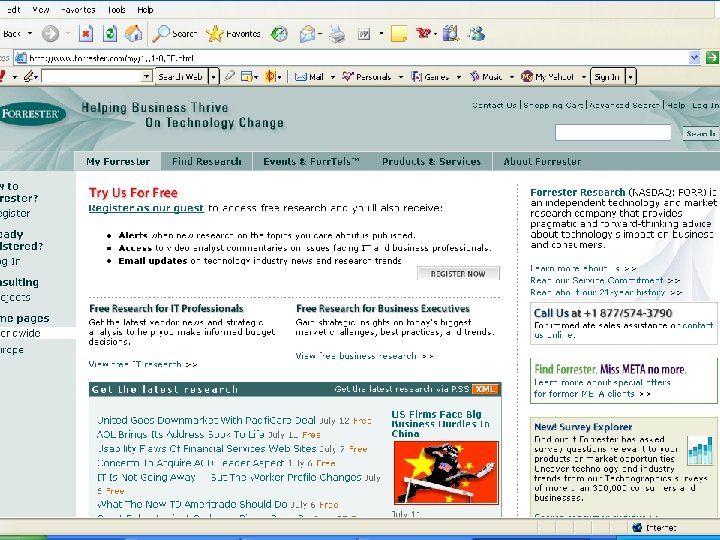Image resolution: width=720 pixels, height=540 pixels.
Task: Switch to the My Forrester tab
Action: (118, 161)
